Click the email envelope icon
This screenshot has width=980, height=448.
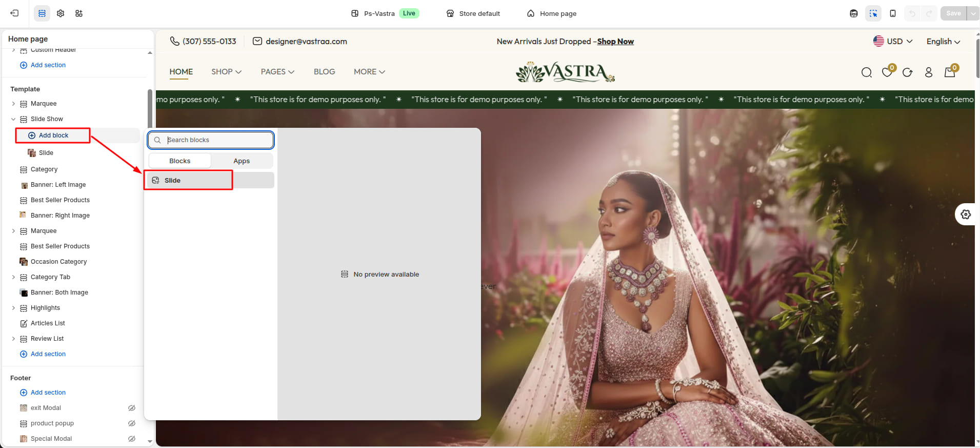pos(257,42)
